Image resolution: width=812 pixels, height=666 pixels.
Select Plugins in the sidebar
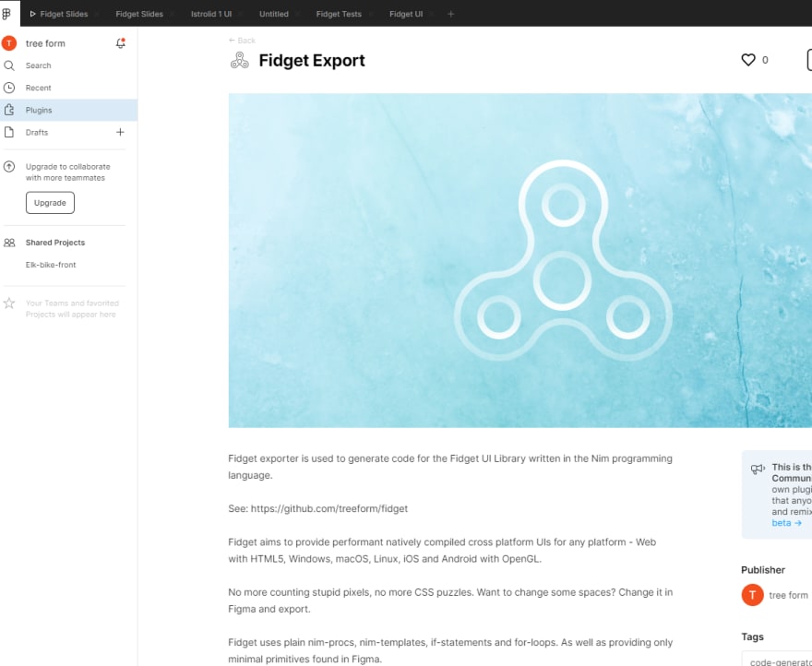click(x=69, y=110)
